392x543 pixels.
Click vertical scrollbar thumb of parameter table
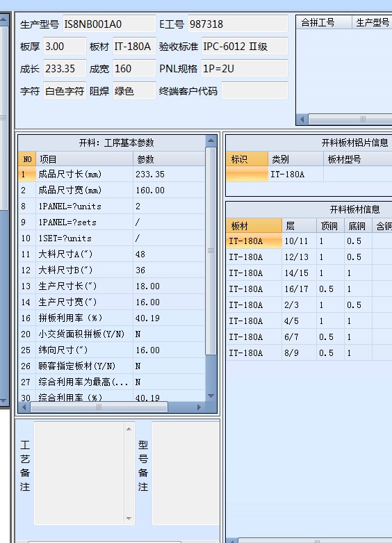(211, 251)
